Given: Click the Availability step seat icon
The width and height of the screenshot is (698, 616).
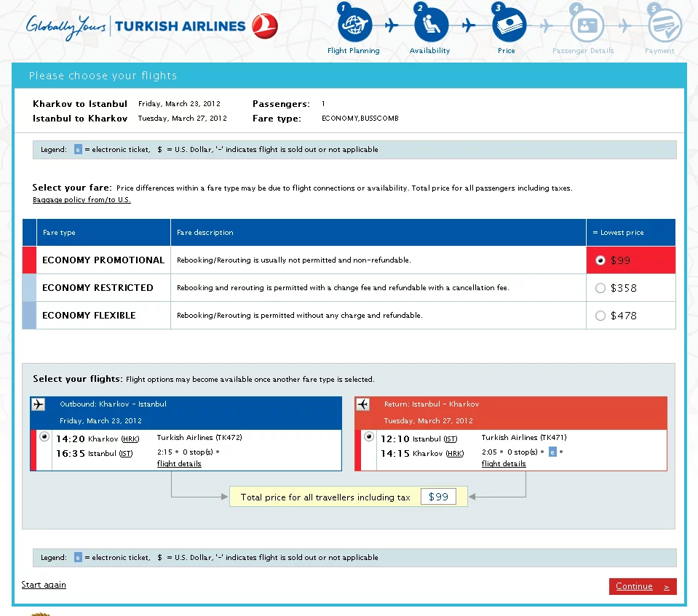Looking at the screenshot, I should tap(431, 25).
